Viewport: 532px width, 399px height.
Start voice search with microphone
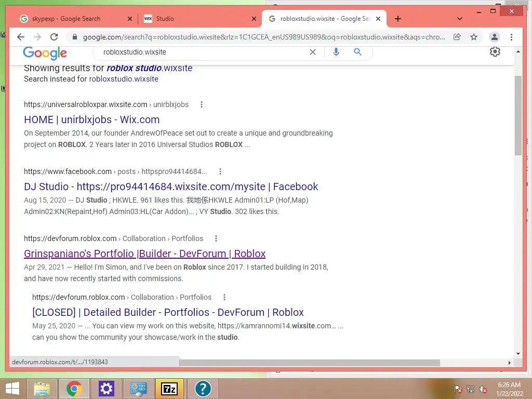coord(336,52)
